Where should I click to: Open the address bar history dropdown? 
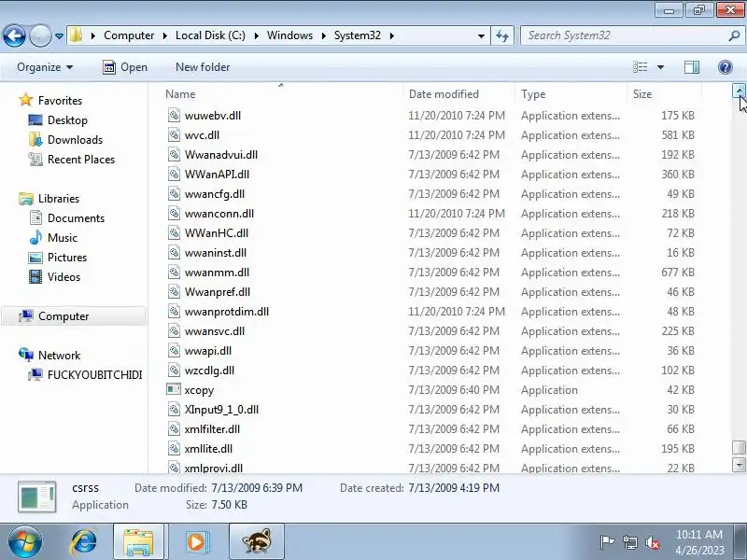click(481, 35)
